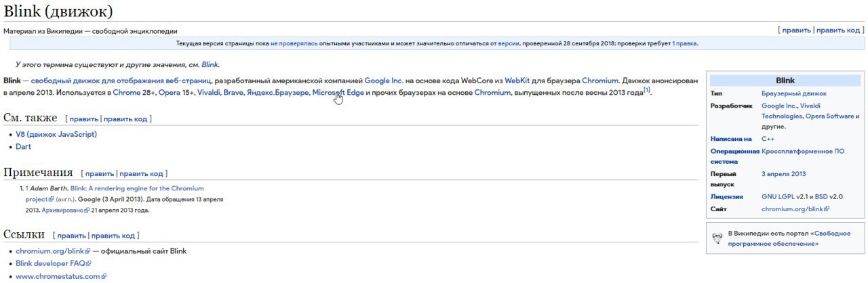Open the italic "Blink." disambiguation link
The image size is (868, 283).
[x=210, y=64]
